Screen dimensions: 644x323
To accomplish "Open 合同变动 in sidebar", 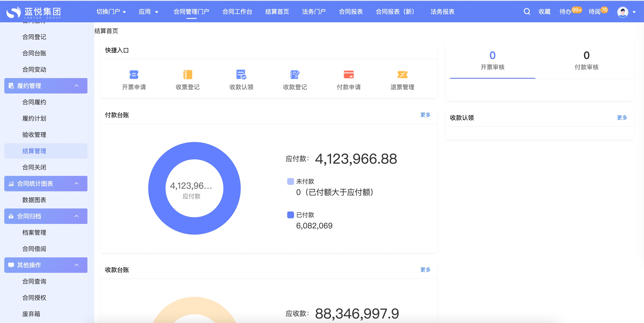I will click(x=34, y=69).
